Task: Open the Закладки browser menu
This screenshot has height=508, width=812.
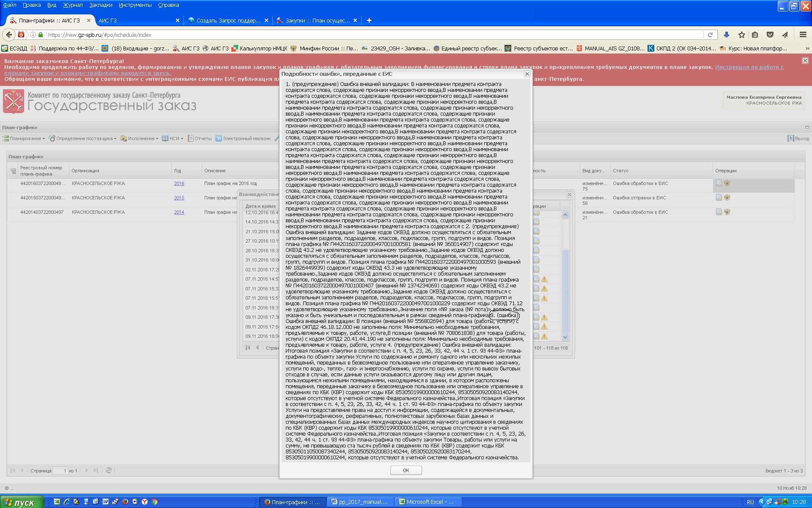Action: (101, 5)
